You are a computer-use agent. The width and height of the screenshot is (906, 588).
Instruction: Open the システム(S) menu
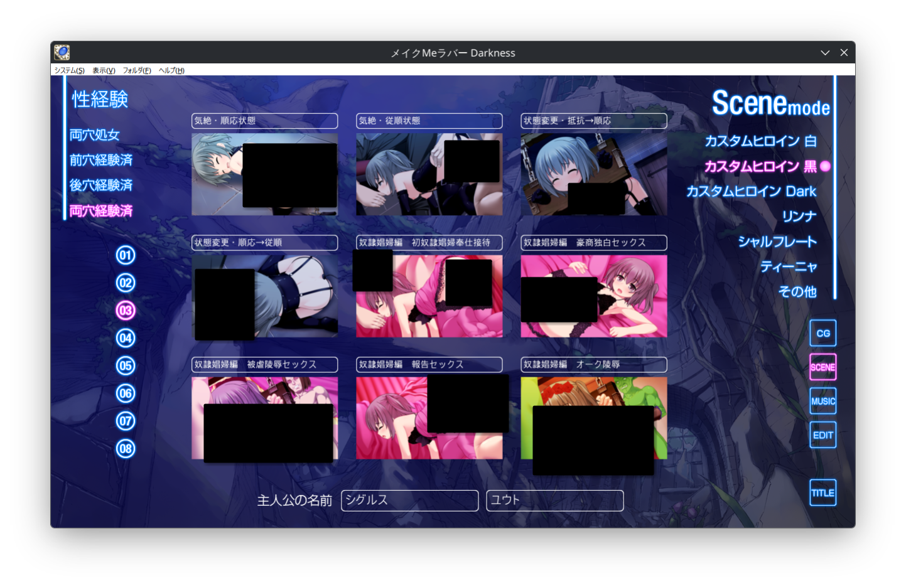[69, 70]
